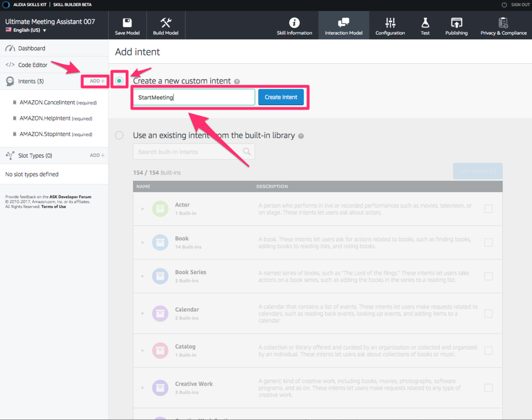The width and height of the screenshot is (532, 420).
Task: Select Use an existing intent radio
Action: (x=119, y=136)
